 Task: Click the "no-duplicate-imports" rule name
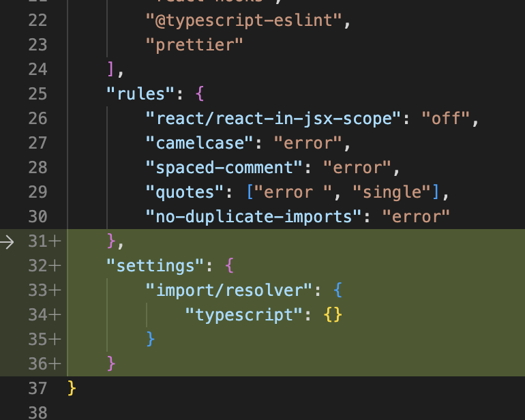click(254, 217)
